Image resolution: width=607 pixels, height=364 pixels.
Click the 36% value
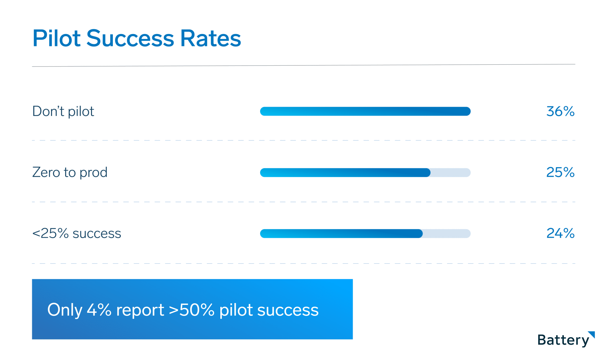pos(560,111)
